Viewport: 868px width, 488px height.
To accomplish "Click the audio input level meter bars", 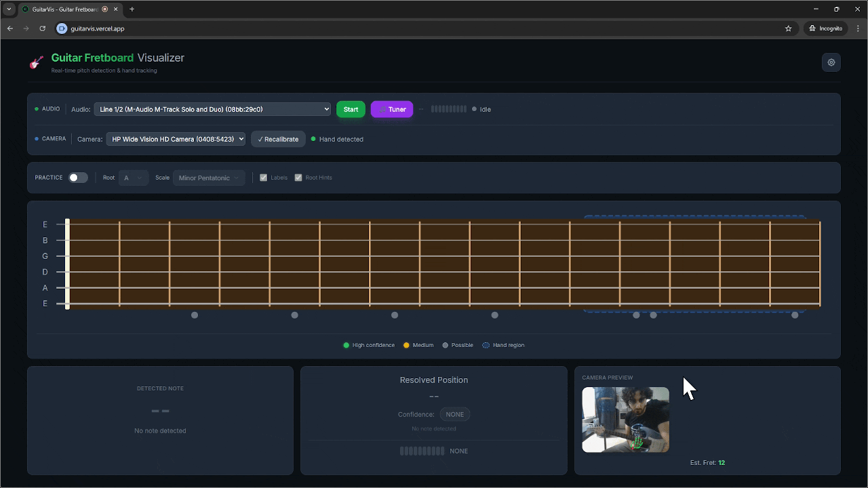I will (x=448, y=108).
